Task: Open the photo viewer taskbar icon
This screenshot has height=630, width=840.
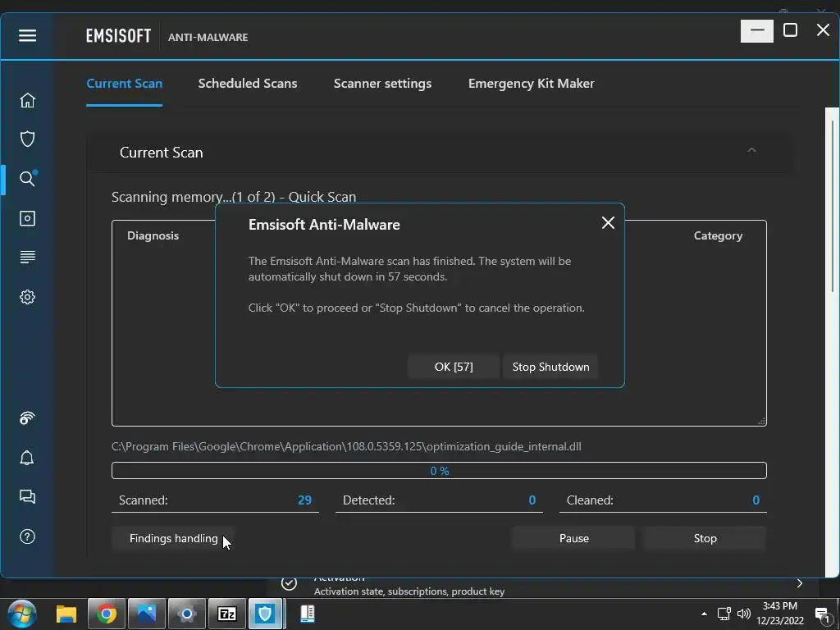Action: click(x=146, y=614)
